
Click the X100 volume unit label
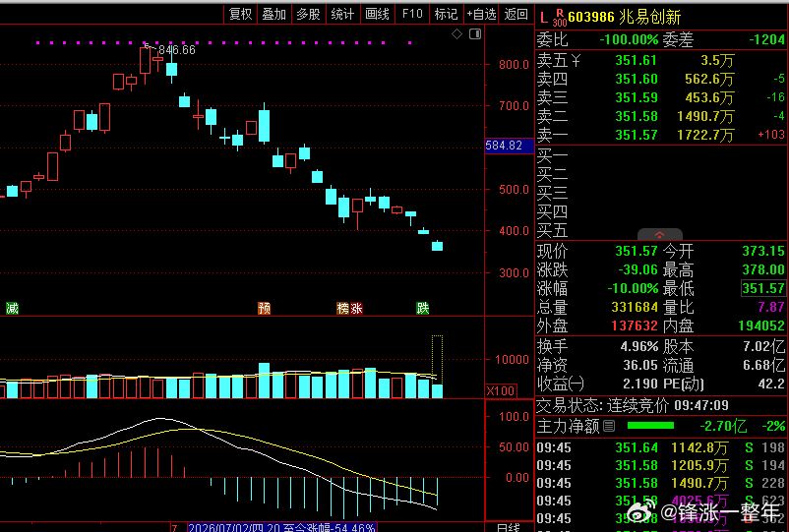click(501, 391)
